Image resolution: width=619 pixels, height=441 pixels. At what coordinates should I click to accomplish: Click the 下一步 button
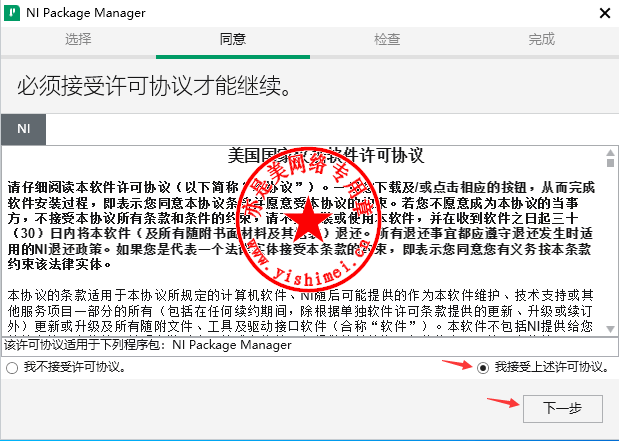coord(563,408)
